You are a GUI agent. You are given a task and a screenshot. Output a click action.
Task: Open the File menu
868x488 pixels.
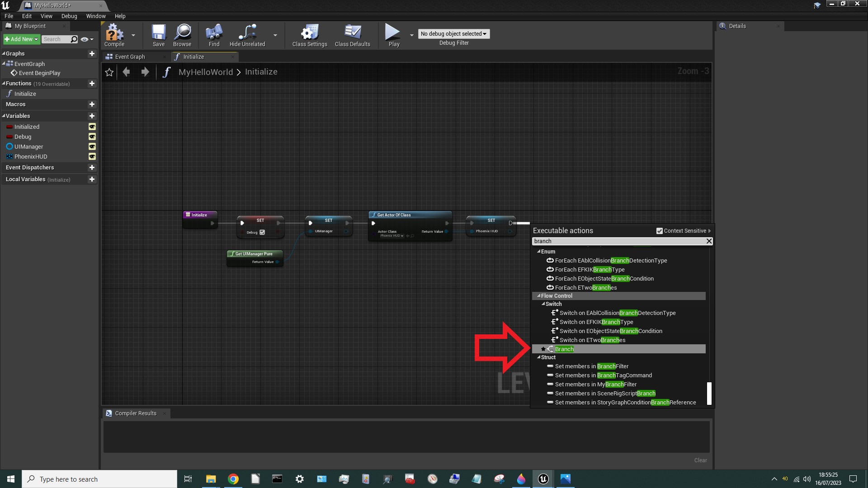click(x=9, y=16)
